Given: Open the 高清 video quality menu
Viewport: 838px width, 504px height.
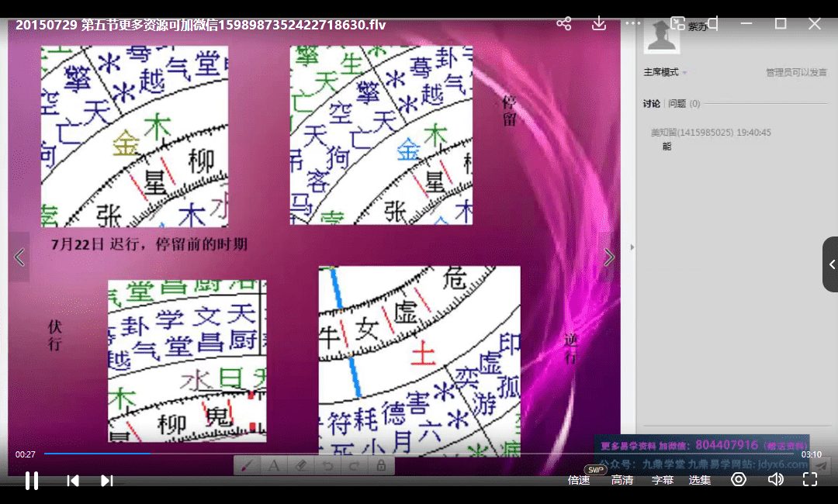Looking at the screenshot, I should 622,480.
